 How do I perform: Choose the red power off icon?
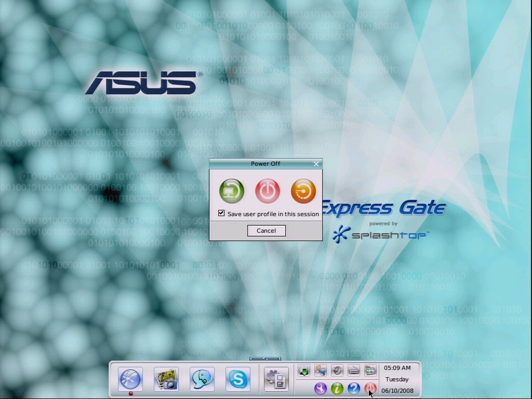coord(267,191)
